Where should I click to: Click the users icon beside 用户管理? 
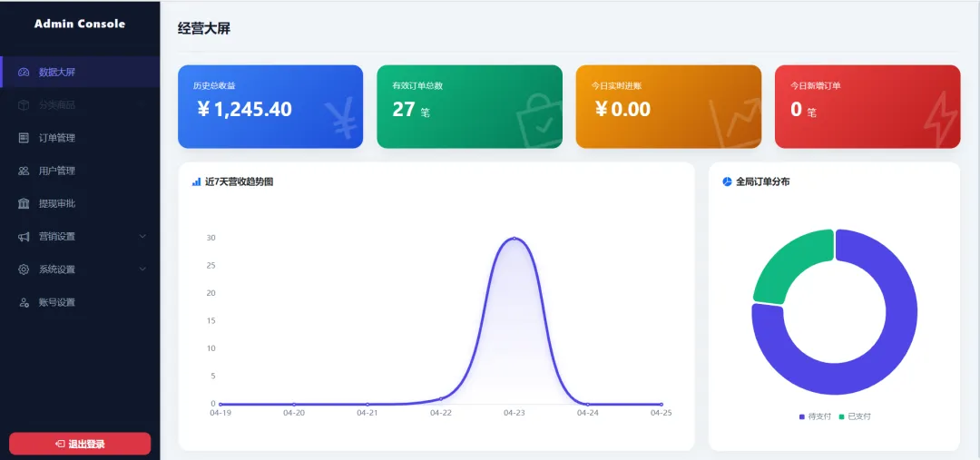[x=24, y=171]
